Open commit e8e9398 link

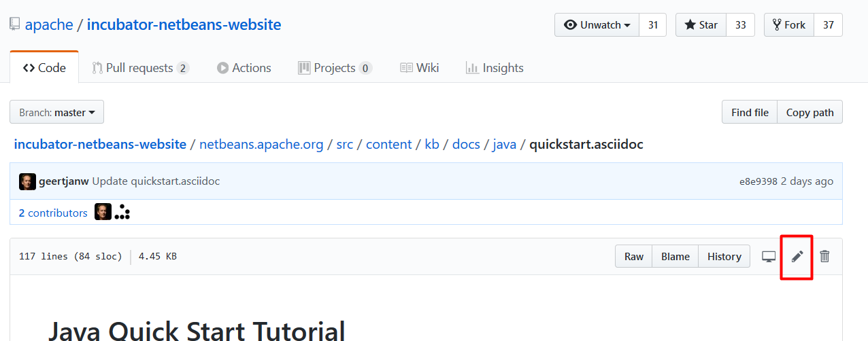click(758, 181)
